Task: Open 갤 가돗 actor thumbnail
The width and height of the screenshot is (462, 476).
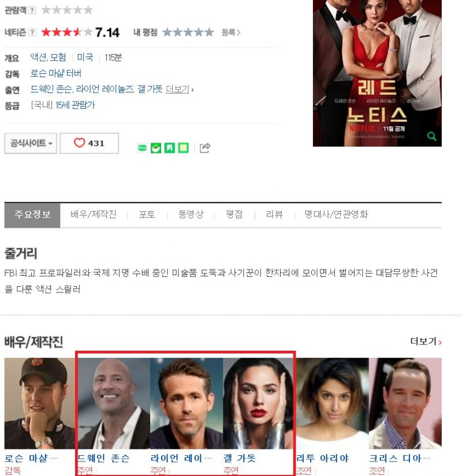Action: [x=258, y=403]
